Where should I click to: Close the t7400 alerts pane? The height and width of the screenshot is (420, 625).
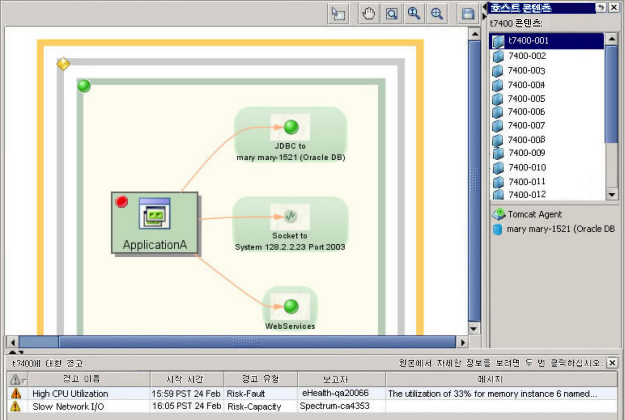612,363
